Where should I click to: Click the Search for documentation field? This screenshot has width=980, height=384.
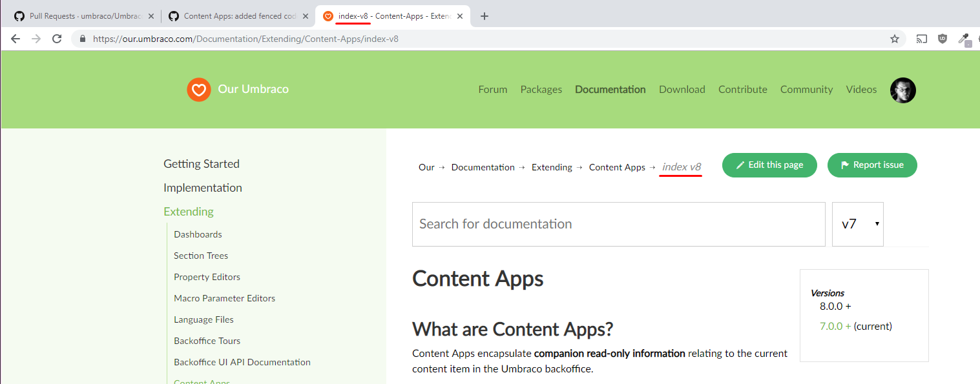(x=618, y=223)
